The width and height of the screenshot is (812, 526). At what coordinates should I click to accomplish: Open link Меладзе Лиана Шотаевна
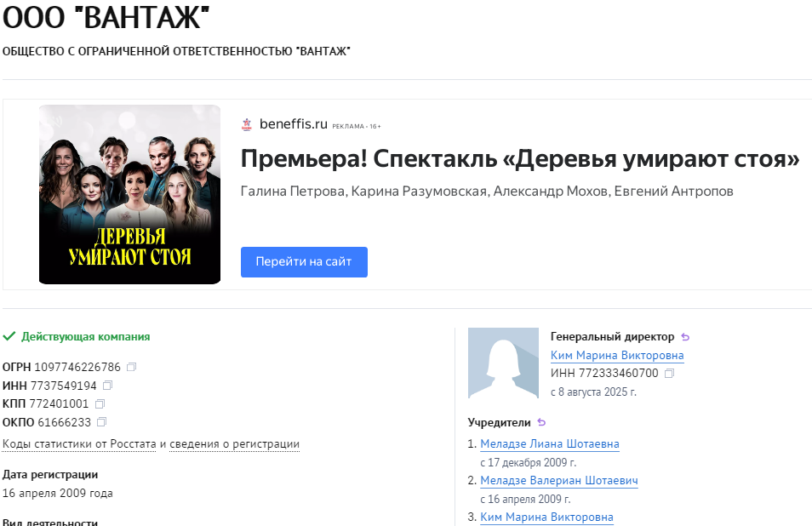[x=549, y=443]
